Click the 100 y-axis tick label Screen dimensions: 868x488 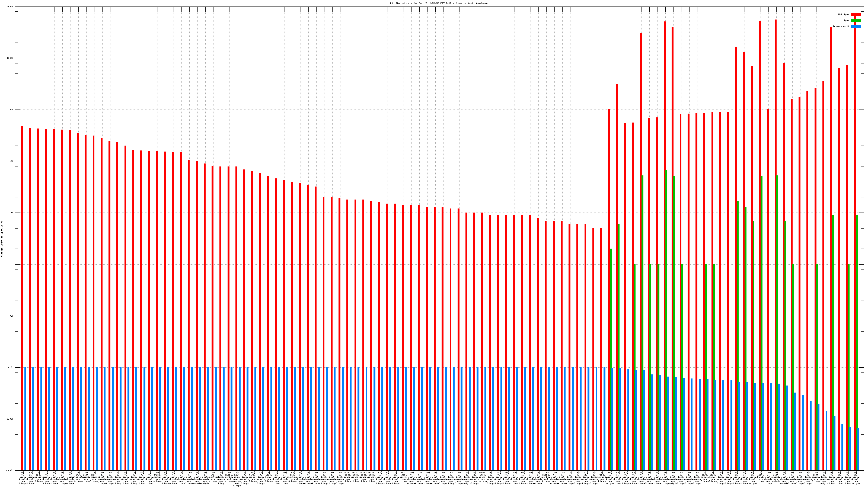click(12, 161)
